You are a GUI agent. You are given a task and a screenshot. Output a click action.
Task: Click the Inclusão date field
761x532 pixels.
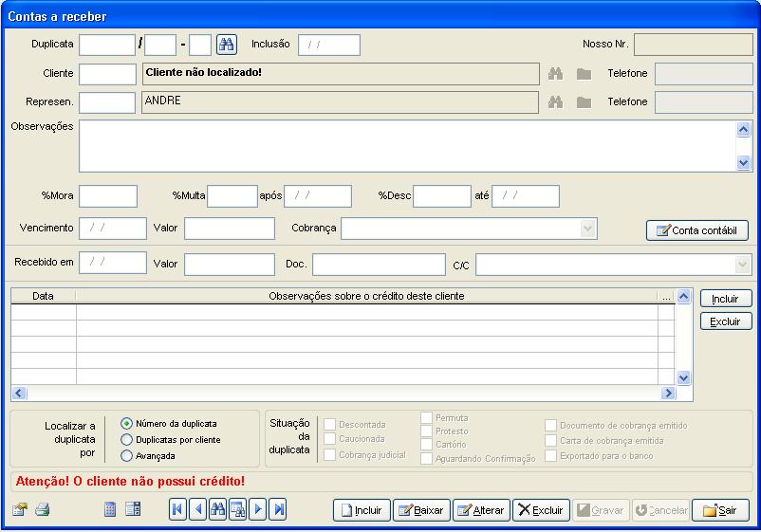pyautogui.click(x=329, y=45)
